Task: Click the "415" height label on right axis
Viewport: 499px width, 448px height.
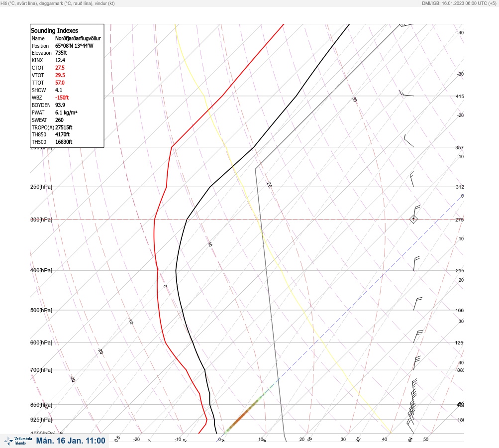Action: 460,96
